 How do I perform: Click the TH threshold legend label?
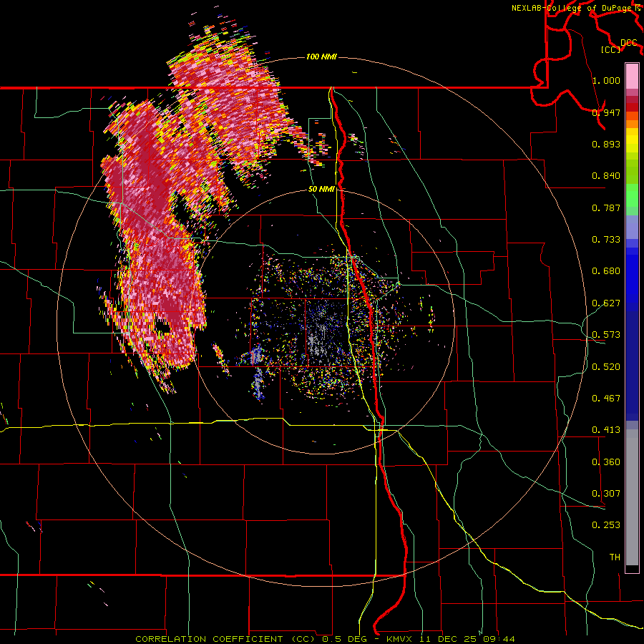pyautogui.click(x=615, y=557)
